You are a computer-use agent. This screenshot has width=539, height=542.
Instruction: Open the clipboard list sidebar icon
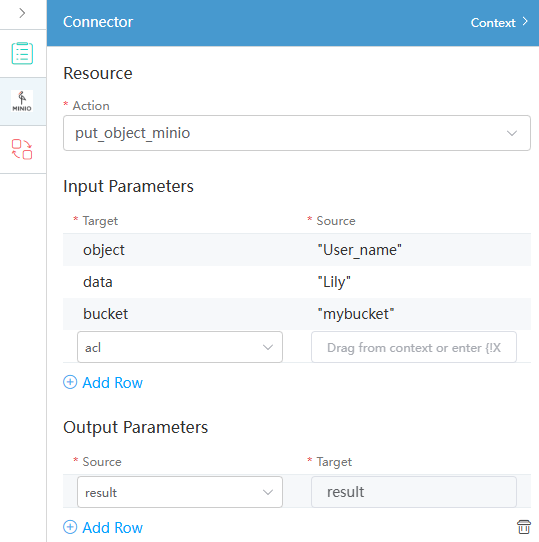22,53
